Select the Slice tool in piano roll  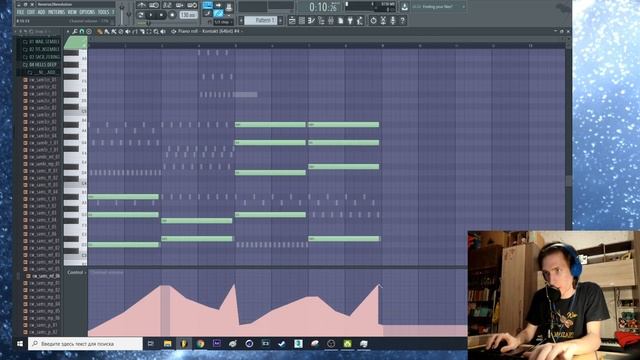tap(142, 31)
